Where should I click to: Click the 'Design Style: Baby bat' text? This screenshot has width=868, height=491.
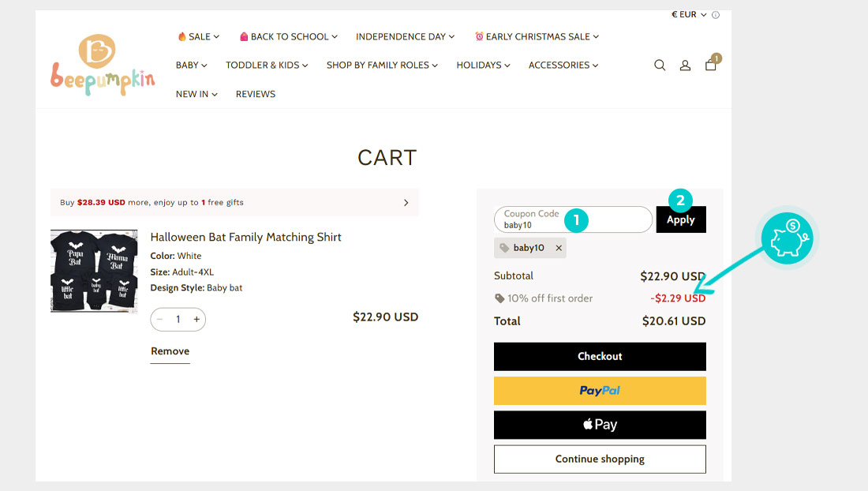tap(196, 288)
